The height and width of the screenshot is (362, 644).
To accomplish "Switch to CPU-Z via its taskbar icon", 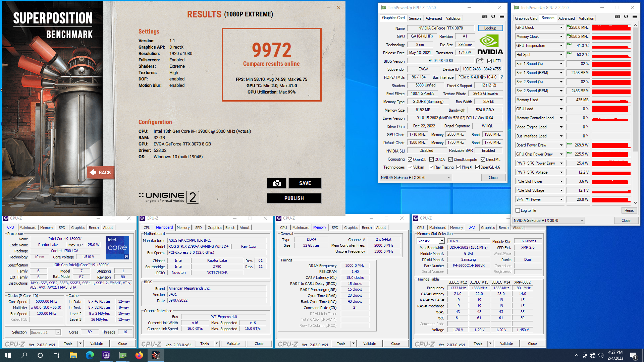I will tap(106, 355).
